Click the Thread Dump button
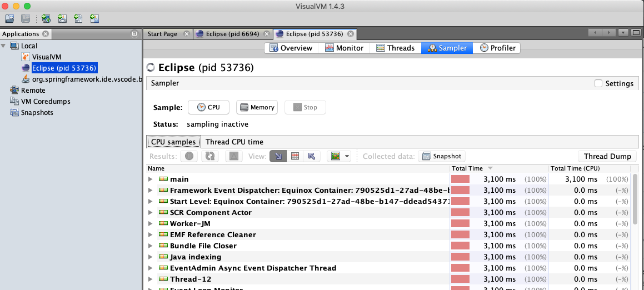 pos(607,156)
